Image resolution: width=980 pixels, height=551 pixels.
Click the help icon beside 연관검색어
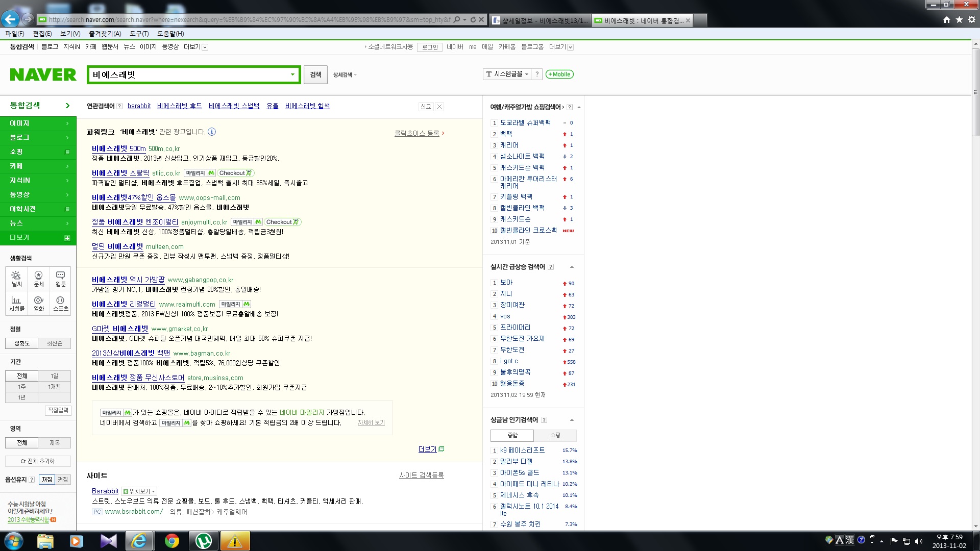[119, 106]
